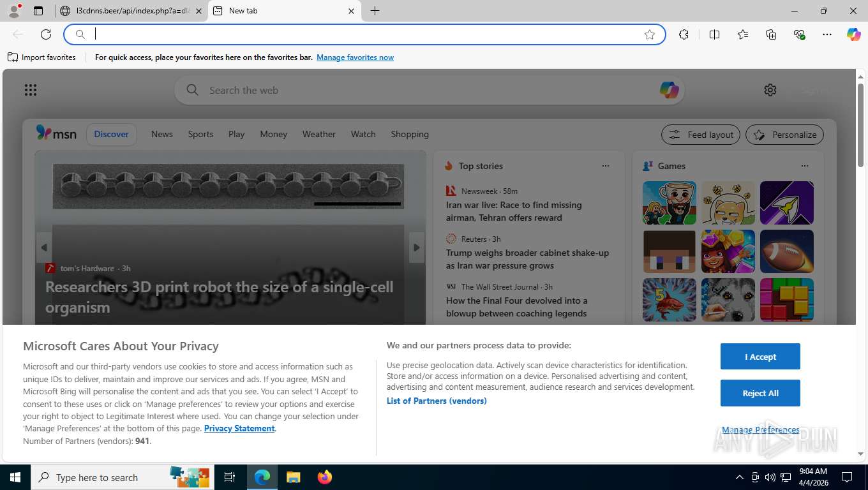This screenshot has height=490, width=868.
Task: Click the msn logo
Action: click(56, 134)
